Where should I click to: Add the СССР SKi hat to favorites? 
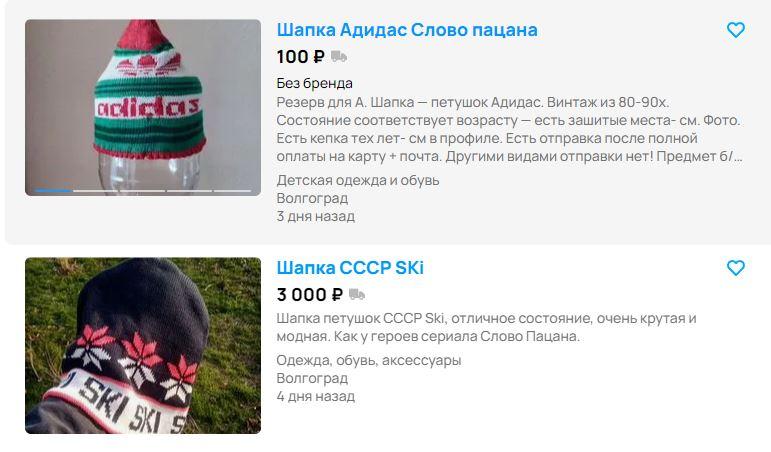736,268
